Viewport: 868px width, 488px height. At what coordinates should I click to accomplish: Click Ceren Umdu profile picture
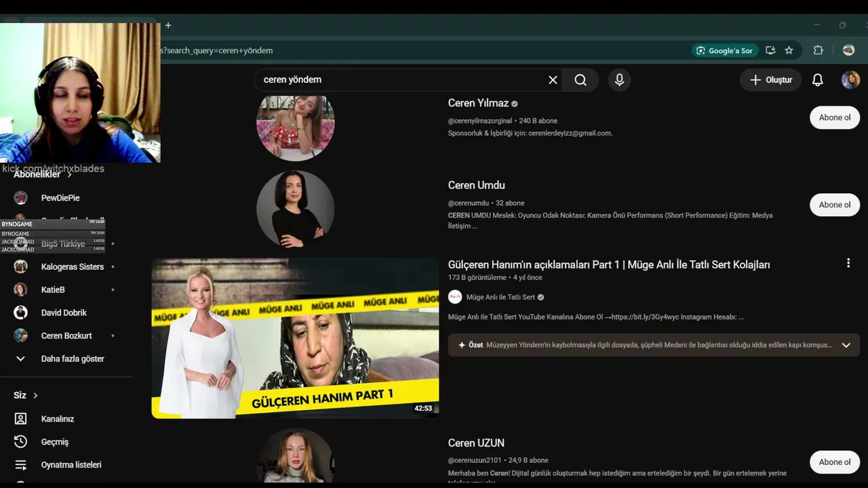(295, 209)
